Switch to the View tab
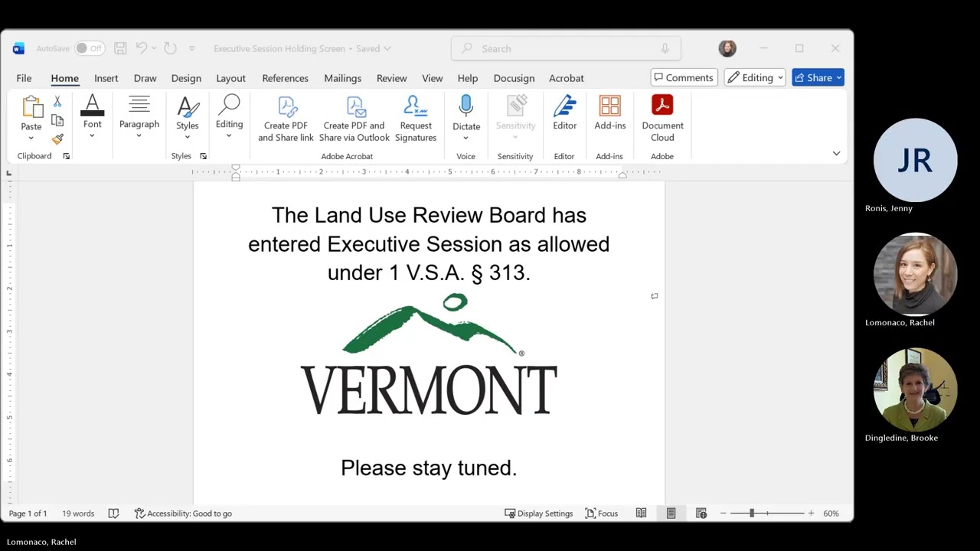 coord(432,78)
